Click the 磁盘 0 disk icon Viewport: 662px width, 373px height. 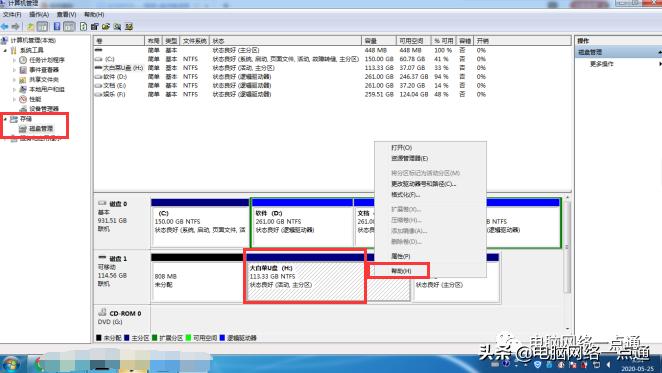102,203
